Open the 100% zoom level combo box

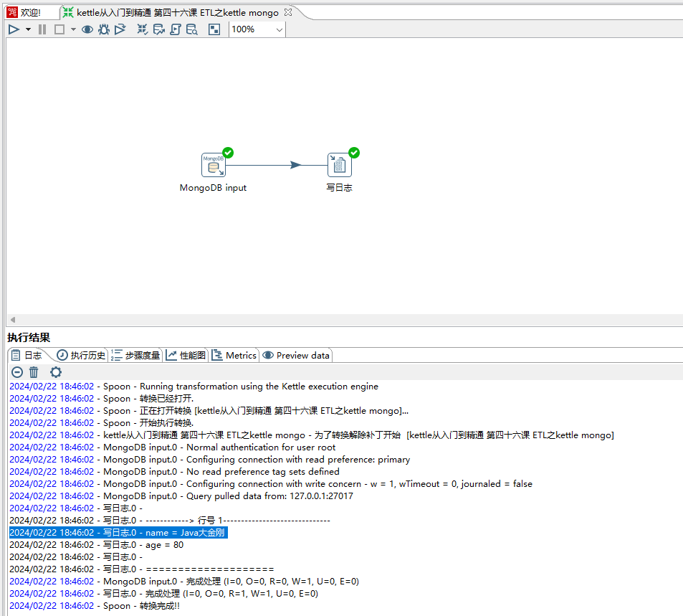coord(256,29)
